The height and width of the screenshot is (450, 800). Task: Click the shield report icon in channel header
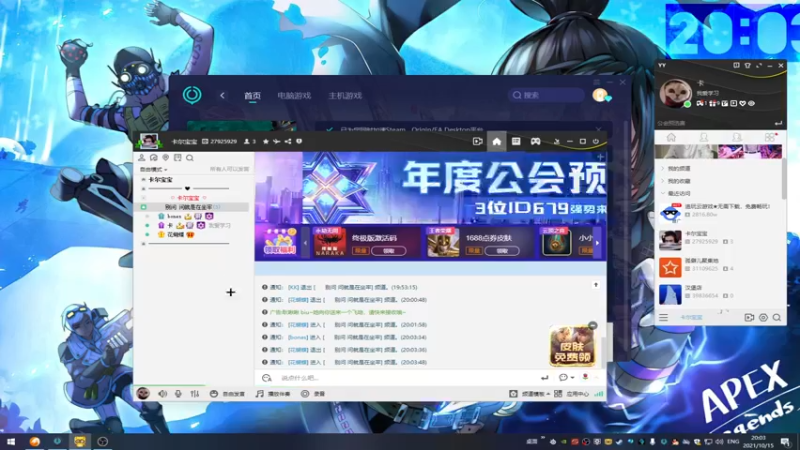[299, 141]
